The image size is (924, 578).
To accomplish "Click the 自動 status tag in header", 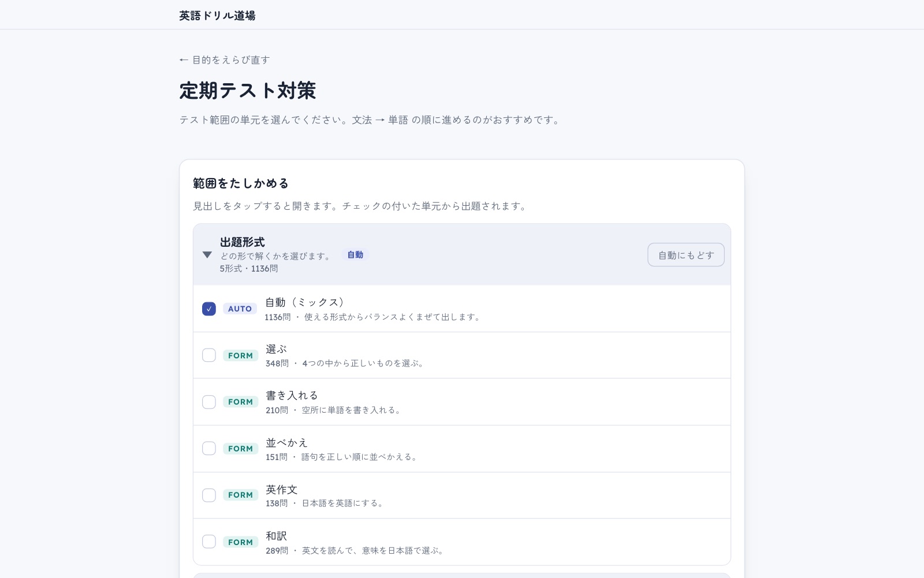I will (x=355, y=255).
